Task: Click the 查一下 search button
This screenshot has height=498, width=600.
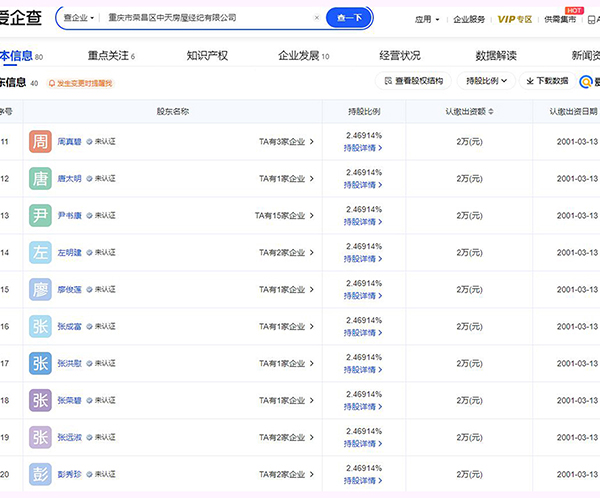Action: (x=351, y=18)
